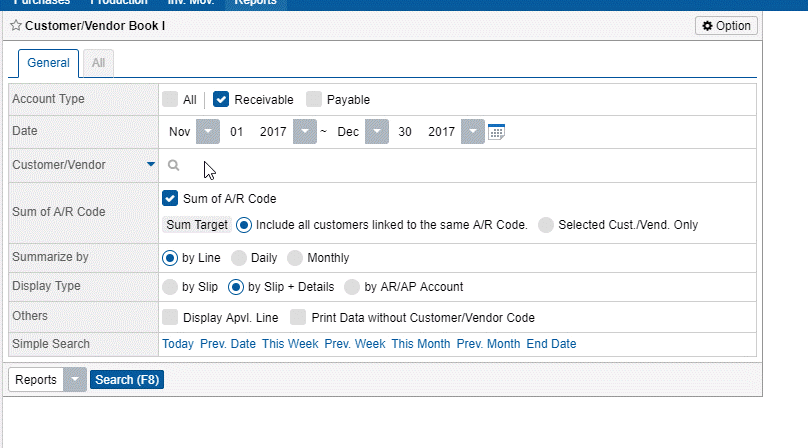Open the Reports button dropdown arrow
Image resolution: width=808 pixels, height=448 pixels.
point(75,380)
